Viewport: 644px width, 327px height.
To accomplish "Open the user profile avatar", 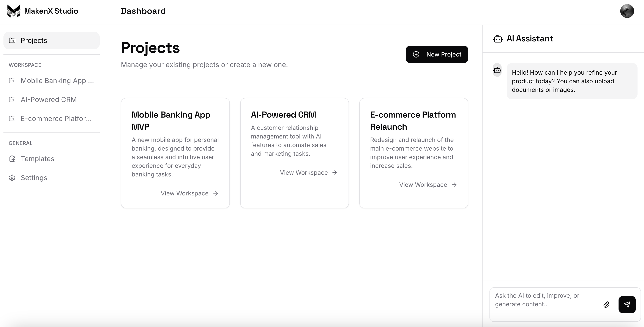I will pyautogui.click(x=627, y=11).
